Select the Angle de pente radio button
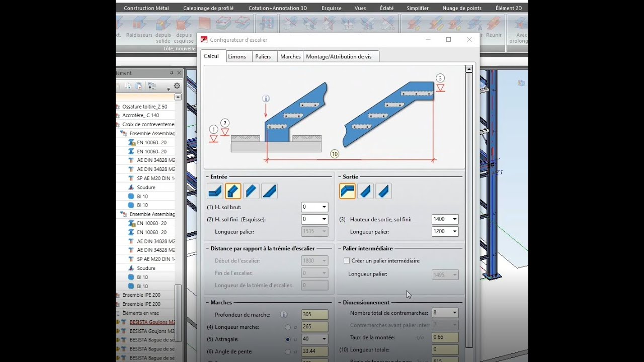The width and height of the screenshot is (644, 362). click(288, 352)
